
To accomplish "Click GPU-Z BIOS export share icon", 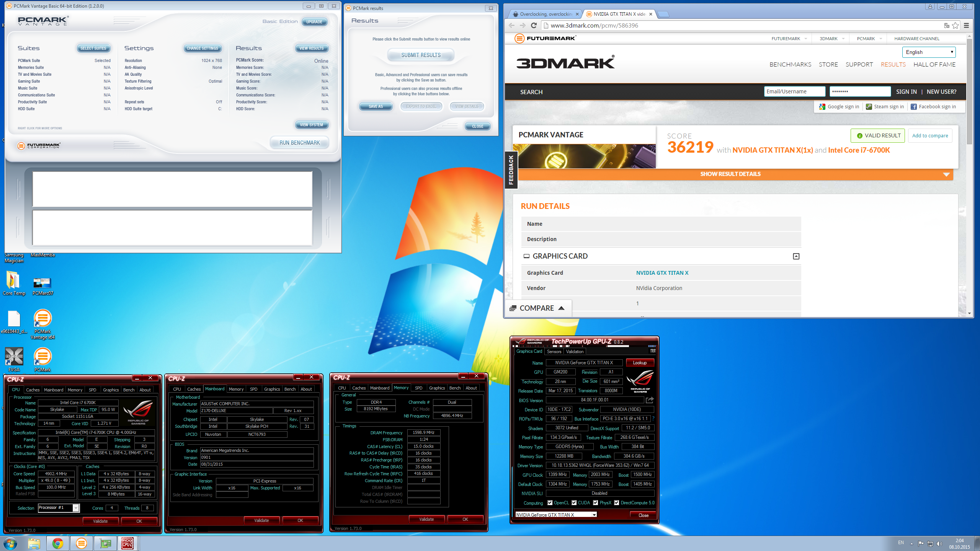I will [650, 400].
